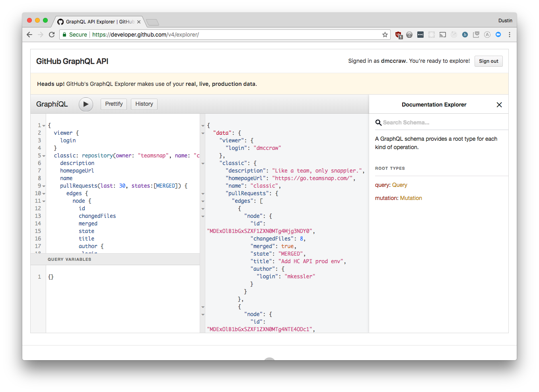Open the dark password-dots extension icon
539x392 pixels.
[x=420, y=35]
